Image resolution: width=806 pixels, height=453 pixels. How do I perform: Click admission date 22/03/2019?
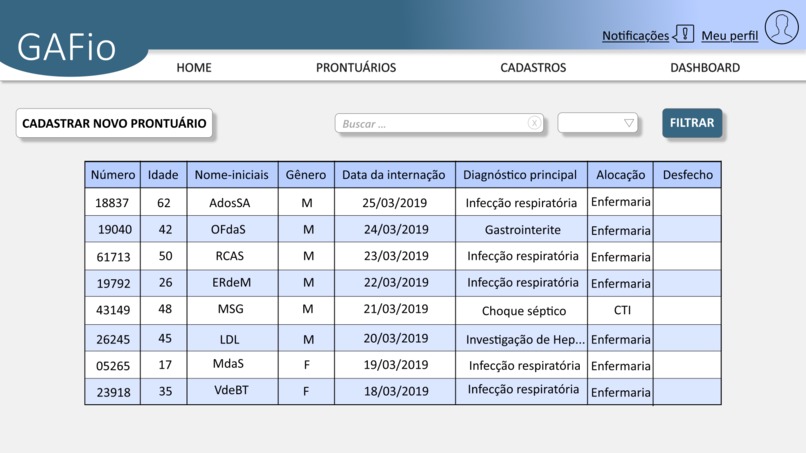(396, 282)
